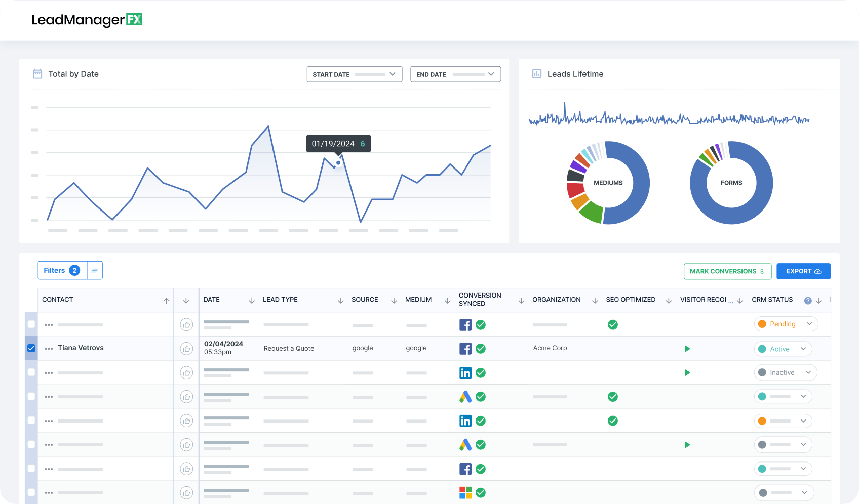Click the EXPORT button
859x504 pixels.
point(803,271)
